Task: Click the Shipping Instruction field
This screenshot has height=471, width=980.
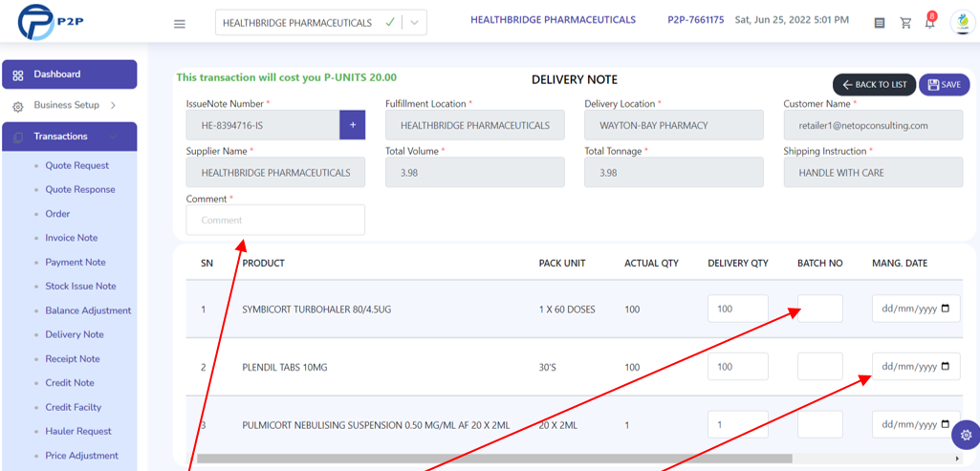Action: point(873,172)
